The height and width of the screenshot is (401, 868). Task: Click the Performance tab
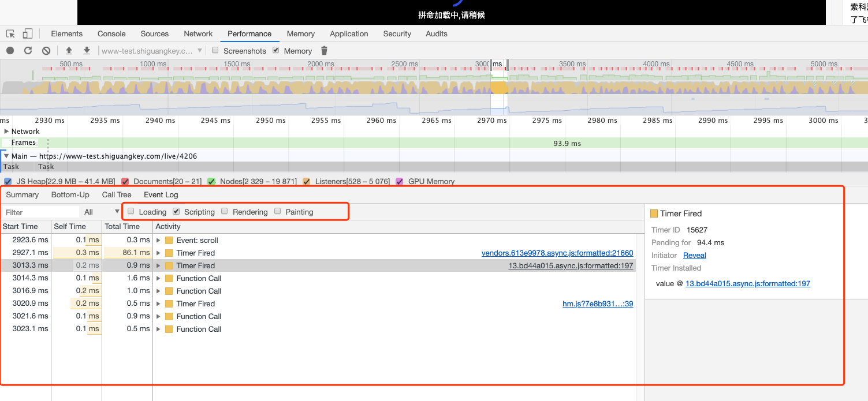[249, 33]
